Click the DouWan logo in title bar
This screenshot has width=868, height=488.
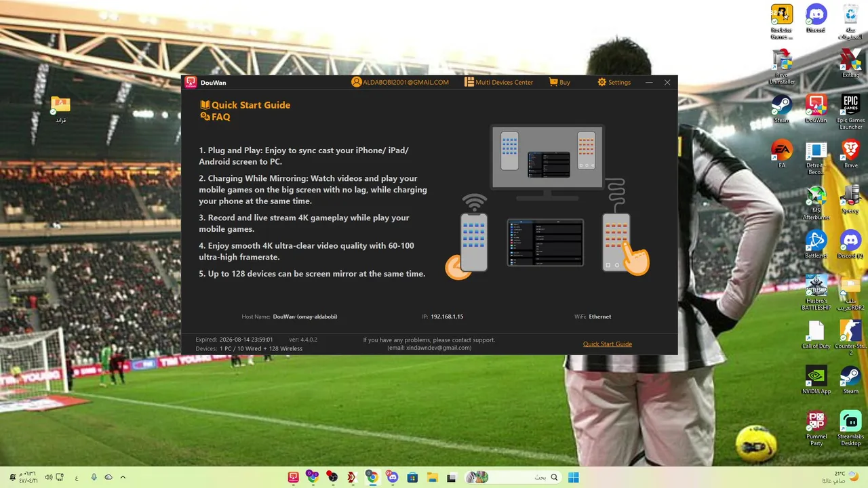(191, 82)
